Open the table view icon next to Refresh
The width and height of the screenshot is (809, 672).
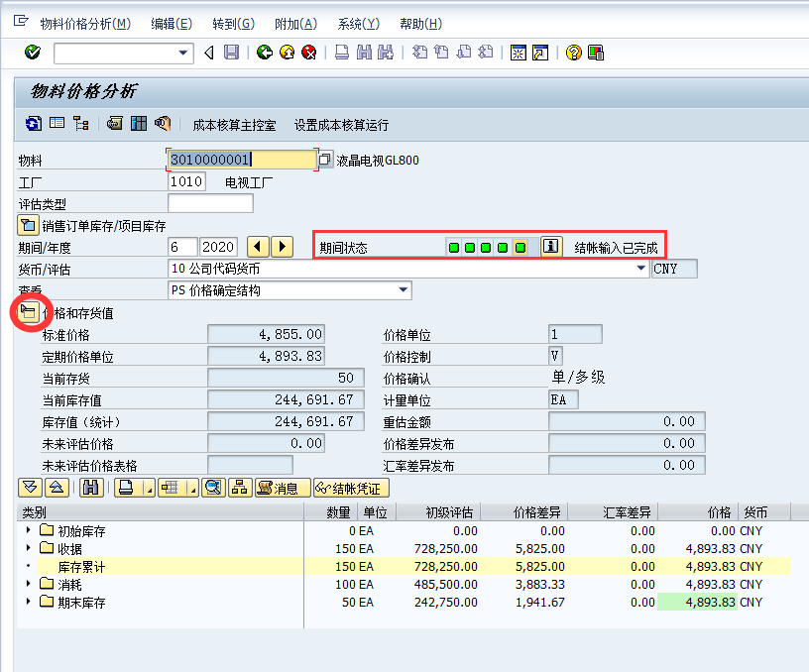55,124
